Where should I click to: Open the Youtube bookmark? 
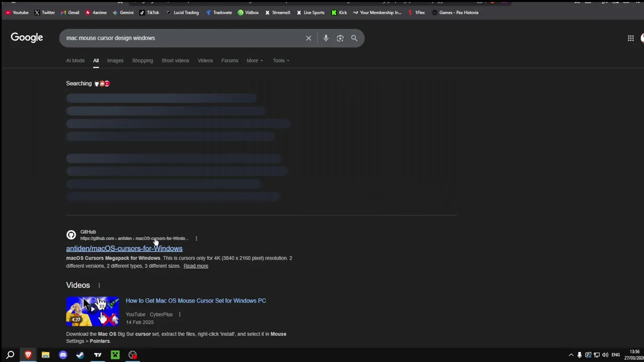tap(17, 13)
